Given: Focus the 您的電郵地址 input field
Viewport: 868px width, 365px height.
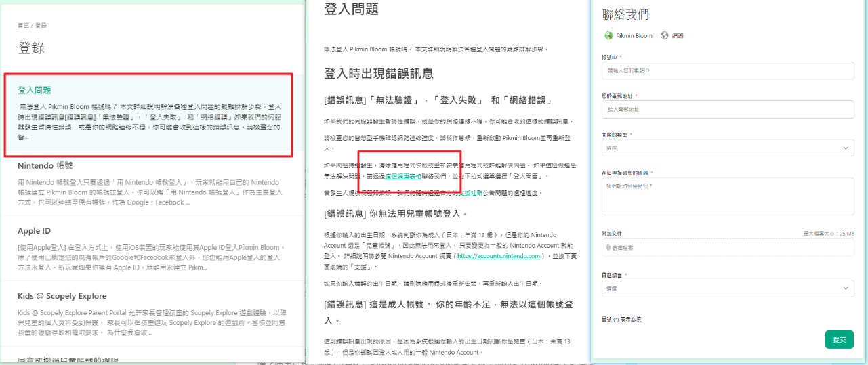Looking at the screenshot, I should pos(727,109).
